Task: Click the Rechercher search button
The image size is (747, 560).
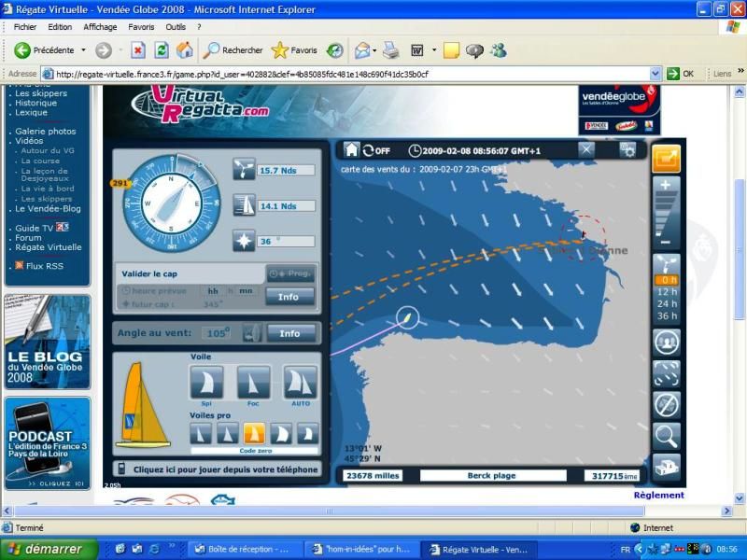Action: pos(233,50)
